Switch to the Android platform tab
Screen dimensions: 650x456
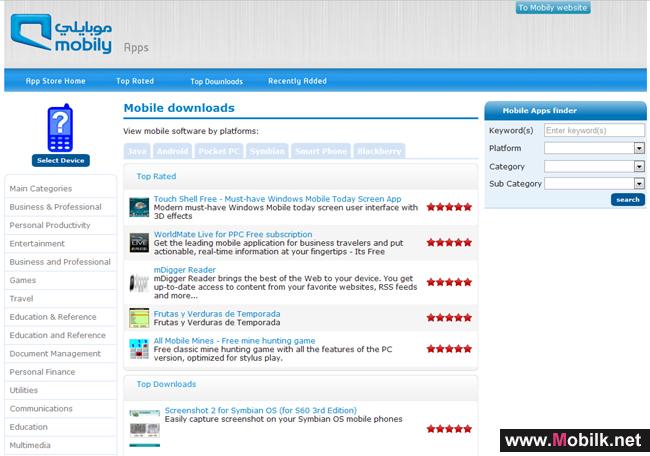172,151
